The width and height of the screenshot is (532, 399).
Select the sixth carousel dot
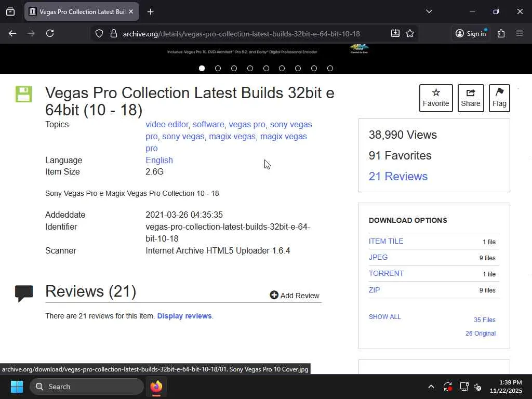282,68
